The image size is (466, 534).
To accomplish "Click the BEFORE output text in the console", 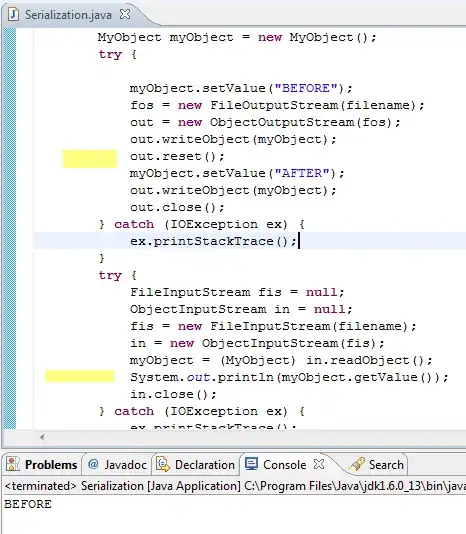I will pos(28,504).
